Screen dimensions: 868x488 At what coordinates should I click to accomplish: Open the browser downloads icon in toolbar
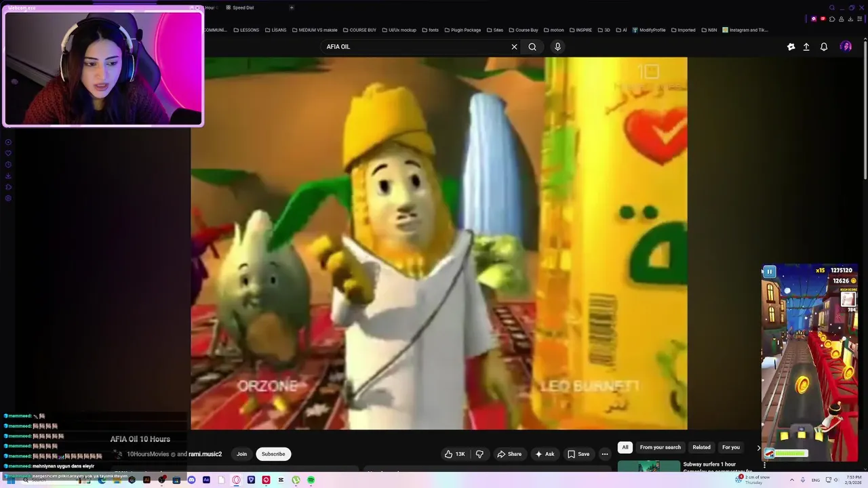point(850,19)
